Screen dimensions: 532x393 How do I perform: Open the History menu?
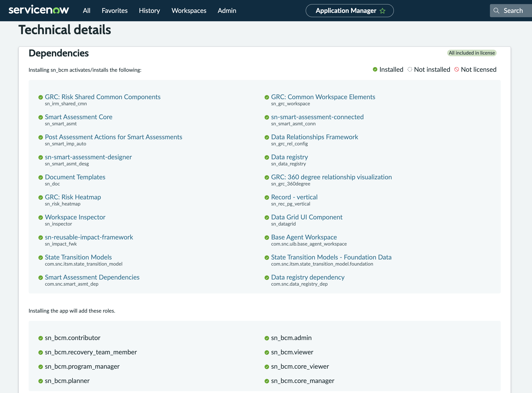click(149, 11)
